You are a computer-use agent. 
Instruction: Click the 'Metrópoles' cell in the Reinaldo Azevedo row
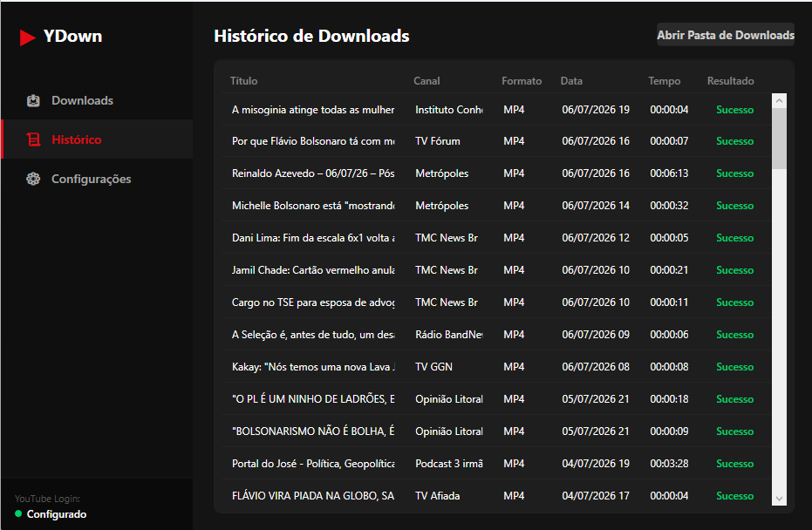pyautogui.click(x=441, y=173)
